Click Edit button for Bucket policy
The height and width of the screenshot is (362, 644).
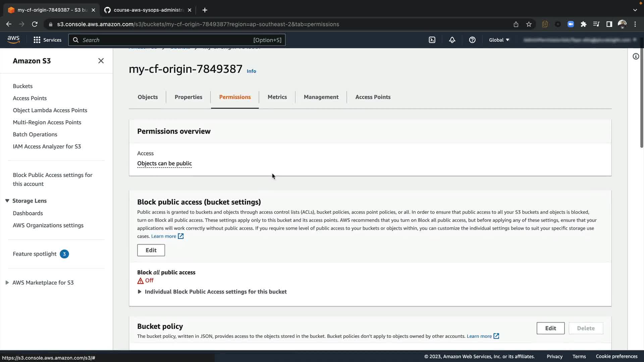(550, 328)
